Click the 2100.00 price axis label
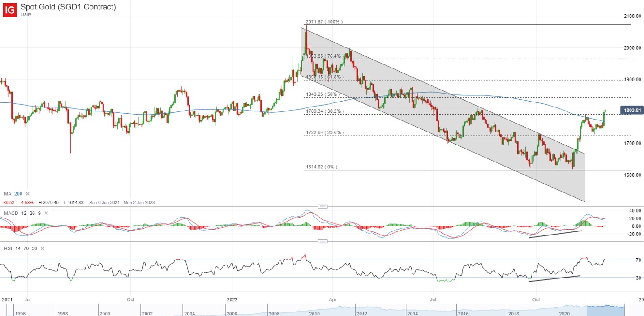Image resolution: width=644 pixels, height=316 pixels. pyautogui.click(x=632, y=16)
